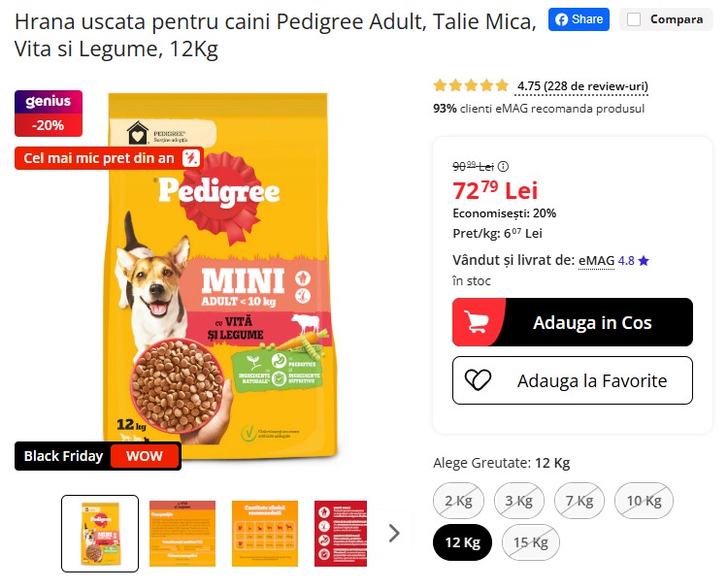Image resolution: width=728 pixels, height=588 pixels.
Task: Click the heart favorite icon
Action: click(478, 380)
